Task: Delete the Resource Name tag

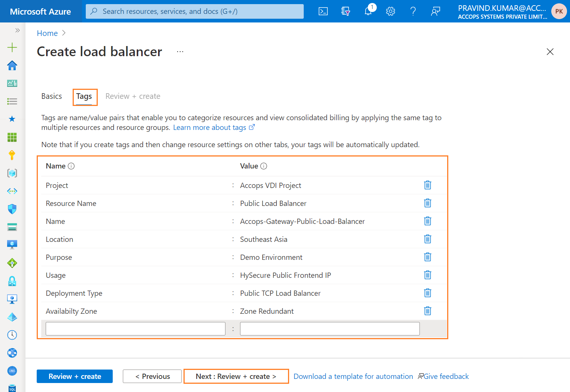Action: pyautogui.click(x=428, y=203)
